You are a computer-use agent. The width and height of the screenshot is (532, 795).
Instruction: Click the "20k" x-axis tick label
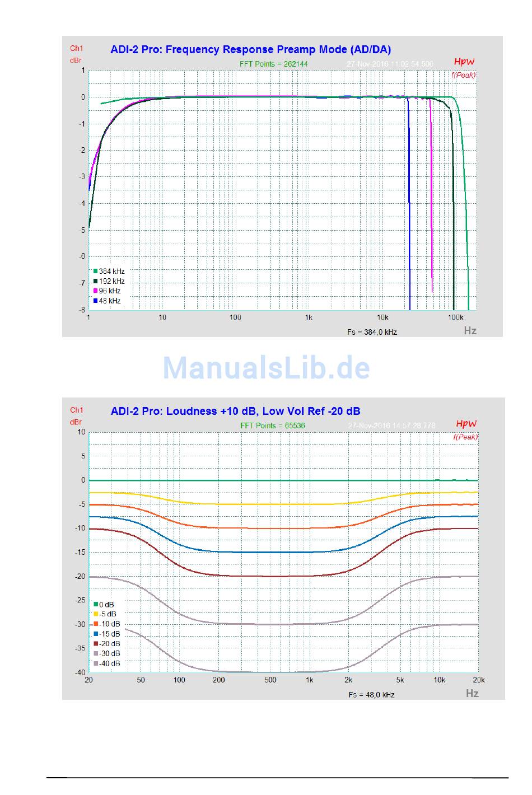point(479,680)
